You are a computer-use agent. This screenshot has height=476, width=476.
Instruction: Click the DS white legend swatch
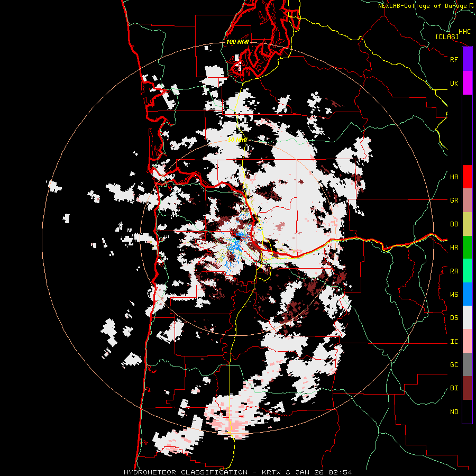(467, 317)
